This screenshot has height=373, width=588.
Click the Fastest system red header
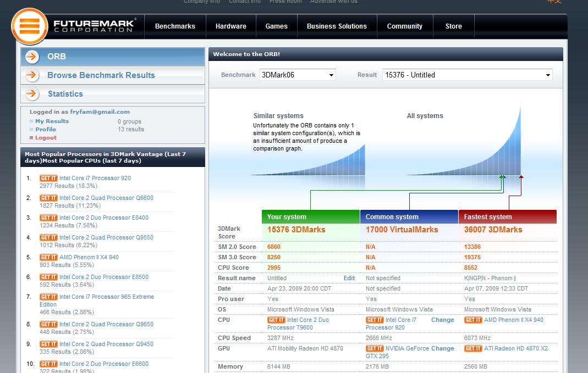pyautogui.click(x=508, y=217)
